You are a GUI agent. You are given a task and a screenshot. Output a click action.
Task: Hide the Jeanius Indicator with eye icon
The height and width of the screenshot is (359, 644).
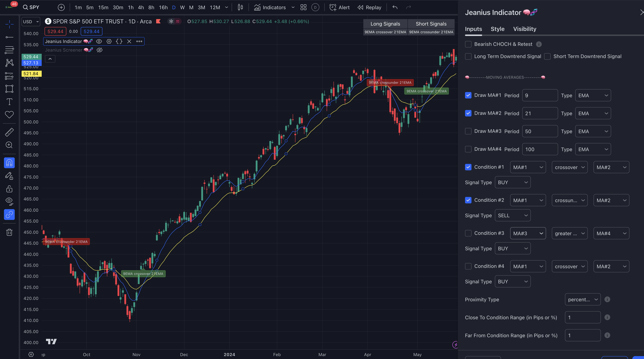click(99, 41)
